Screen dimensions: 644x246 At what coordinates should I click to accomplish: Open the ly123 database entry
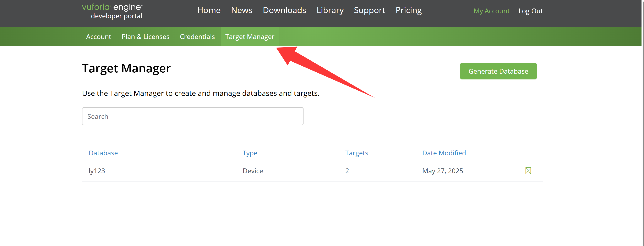pyautogui.click(x=97, y=171)
